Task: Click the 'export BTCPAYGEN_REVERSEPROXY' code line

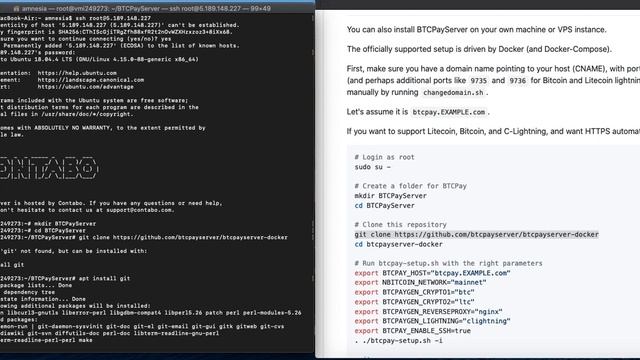Action: coord(429,312)
